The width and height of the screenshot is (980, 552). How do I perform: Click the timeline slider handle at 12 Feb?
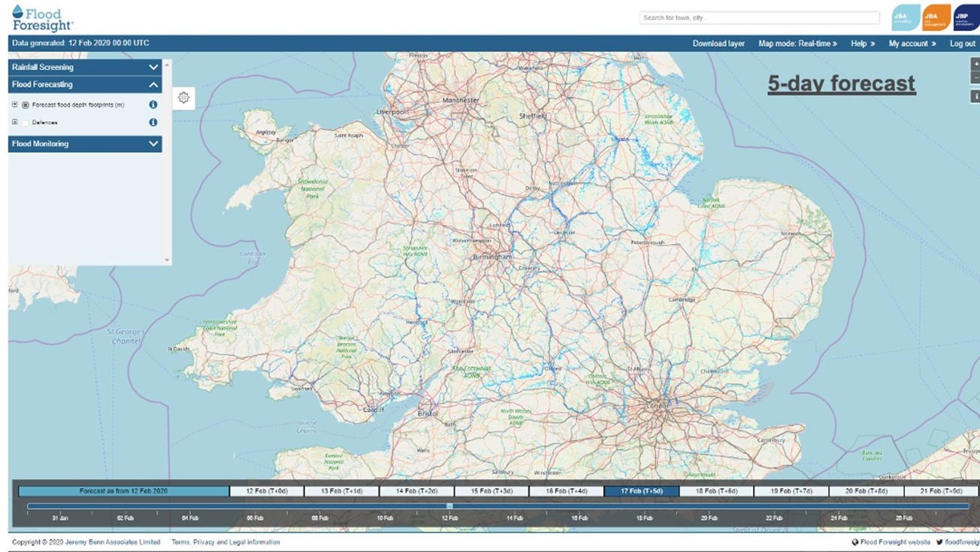449,506
